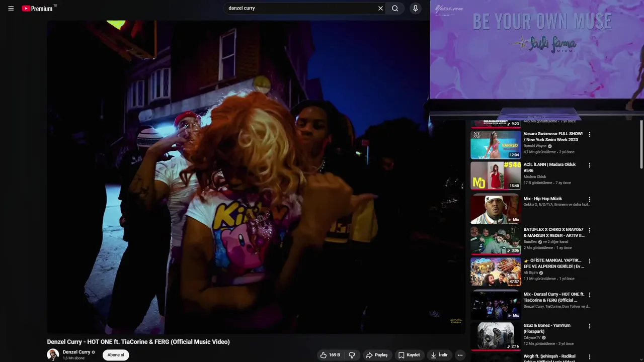Open Mix - Denzel Curry HOT ONE thumbnail

click(496, 305)
